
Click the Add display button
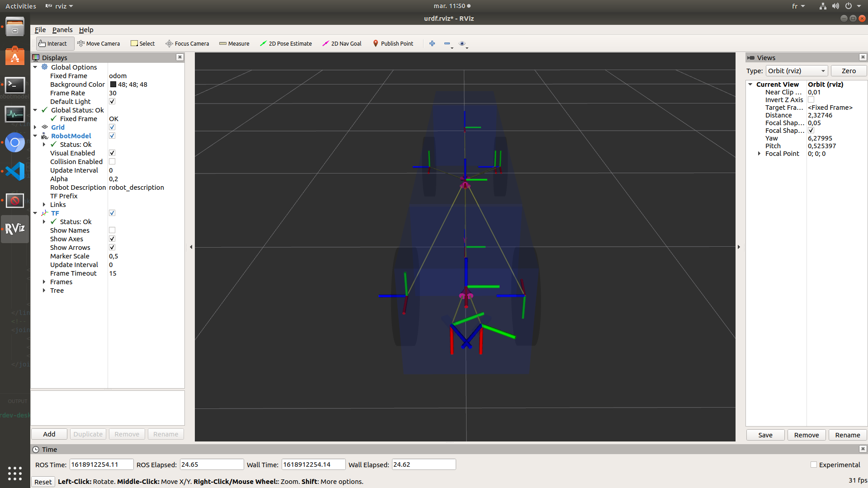pyautogui.click(x=49, y=434)
